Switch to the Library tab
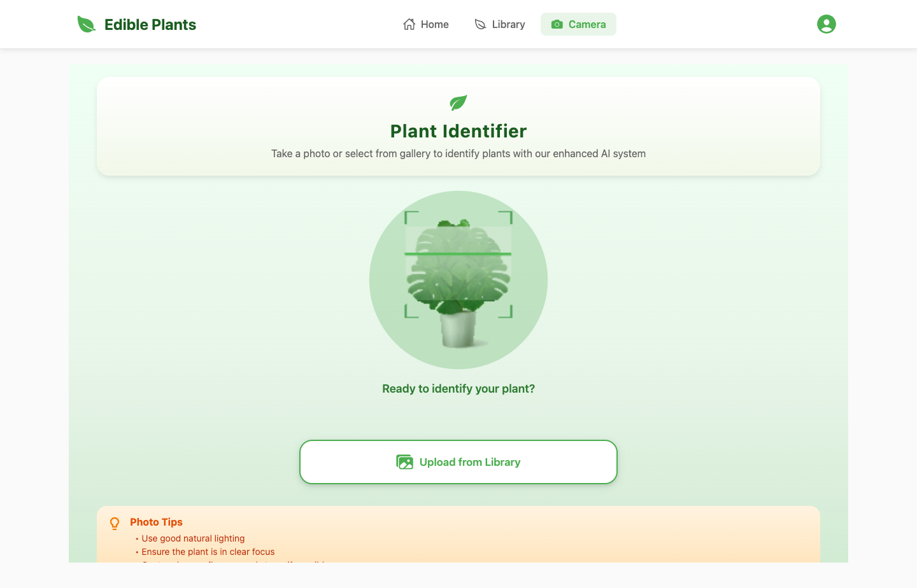Image resolution: width=917 pixels, height=588 pixels. pos(500,24)
